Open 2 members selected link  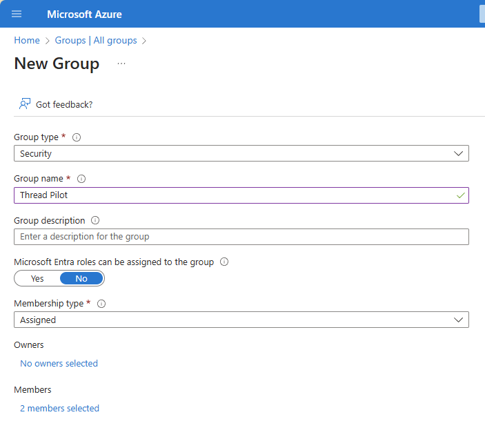(x=59, y=409)
